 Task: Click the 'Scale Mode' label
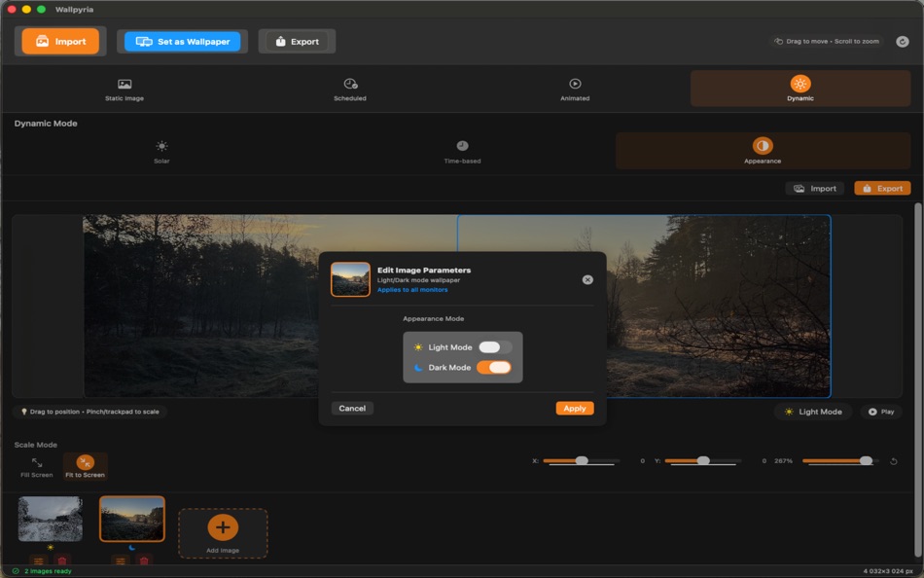tap(36, 445)
